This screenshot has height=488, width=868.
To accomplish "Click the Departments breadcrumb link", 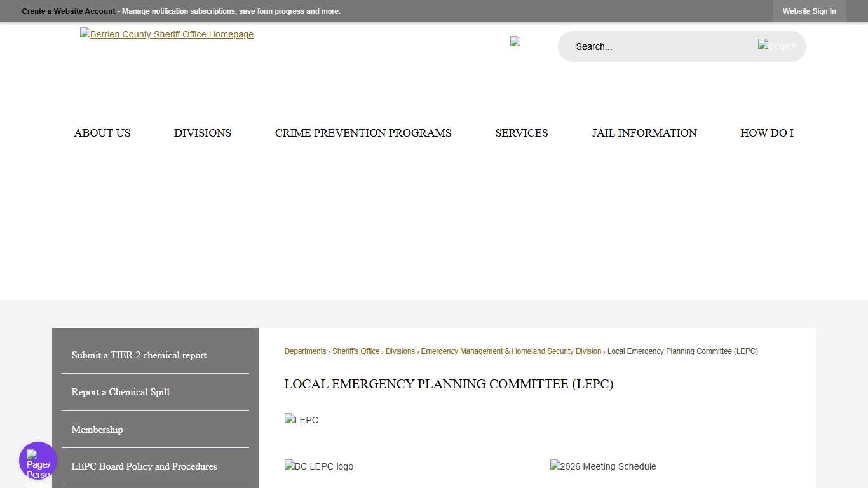I will (x=305, y=351).
